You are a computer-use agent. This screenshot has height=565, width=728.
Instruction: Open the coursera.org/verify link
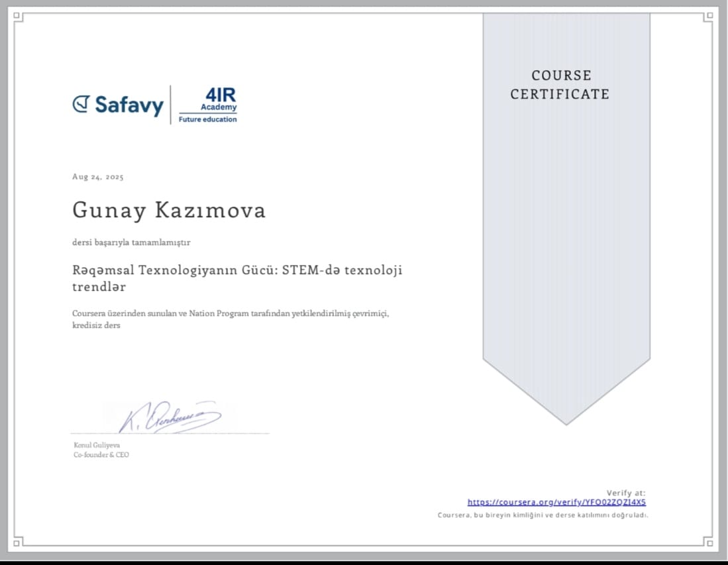click(556, 502)
